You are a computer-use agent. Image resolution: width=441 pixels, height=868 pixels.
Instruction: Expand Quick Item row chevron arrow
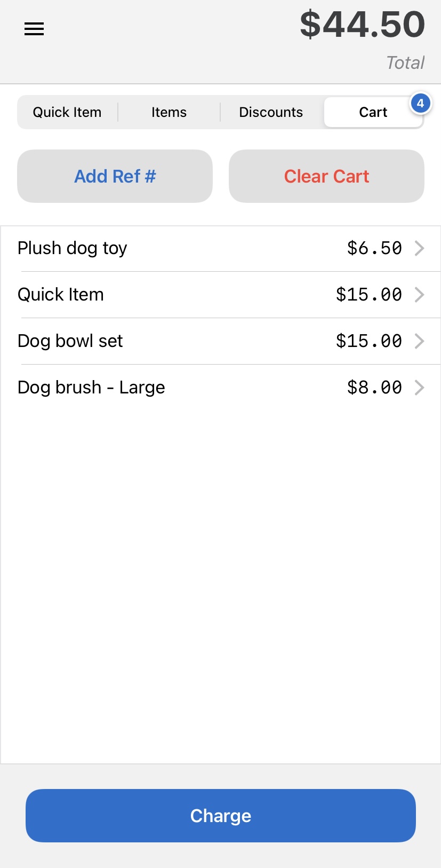[x=420, y=295]
